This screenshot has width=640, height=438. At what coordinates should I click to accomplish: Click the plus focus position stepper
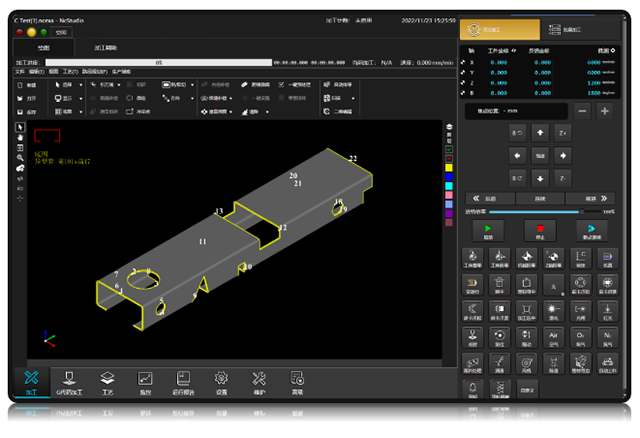pos(604,111)
